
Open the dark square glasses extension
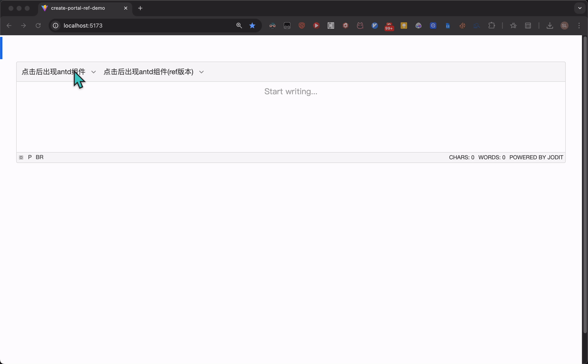click(287, 26)
